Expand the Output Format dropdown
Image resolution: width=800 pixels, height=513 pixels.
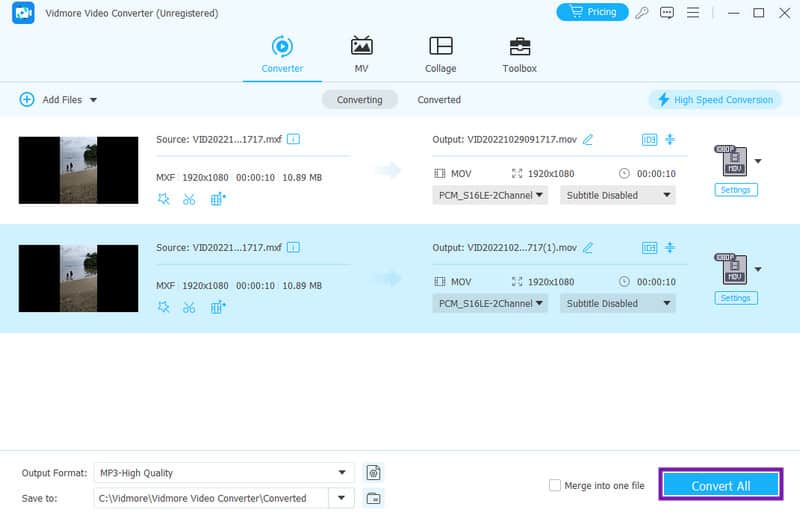point(345,472)
